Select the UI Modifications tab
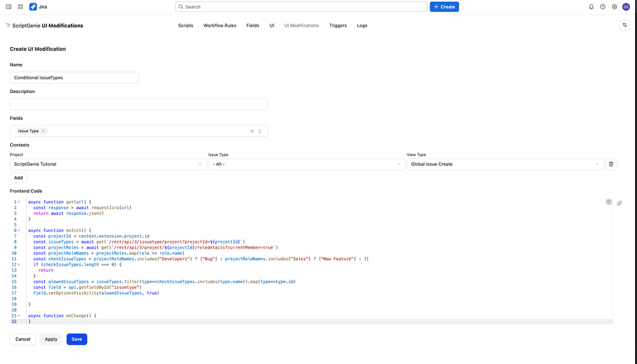Viewport: 637px width, 364px height. point(302,25)
